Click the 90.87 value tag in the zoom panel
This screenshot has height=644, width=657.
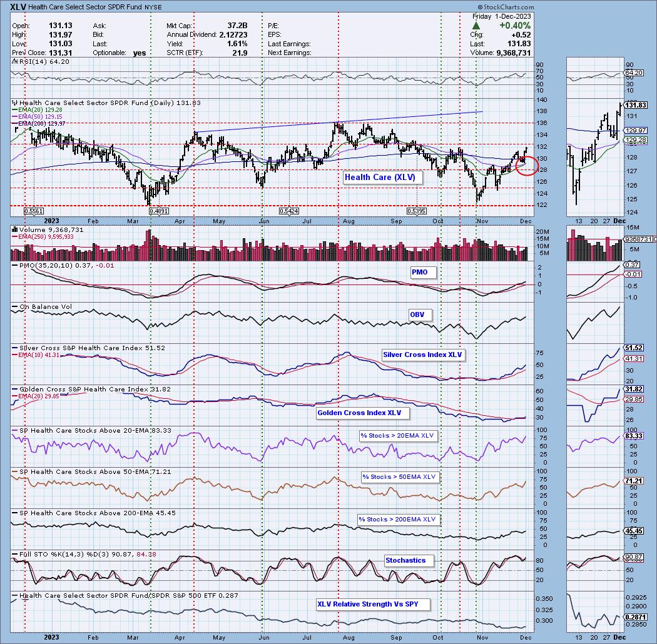[x=633, y=557]
